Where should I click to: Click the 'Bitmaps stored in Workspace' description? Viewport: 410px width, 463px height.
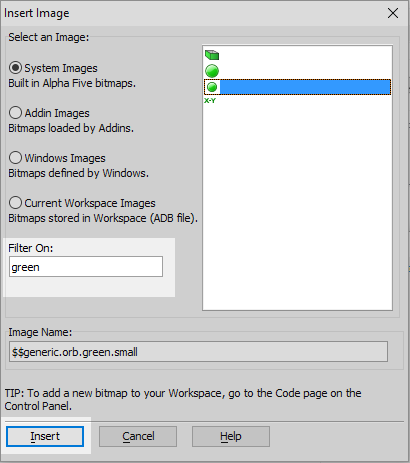coord(103,218)
